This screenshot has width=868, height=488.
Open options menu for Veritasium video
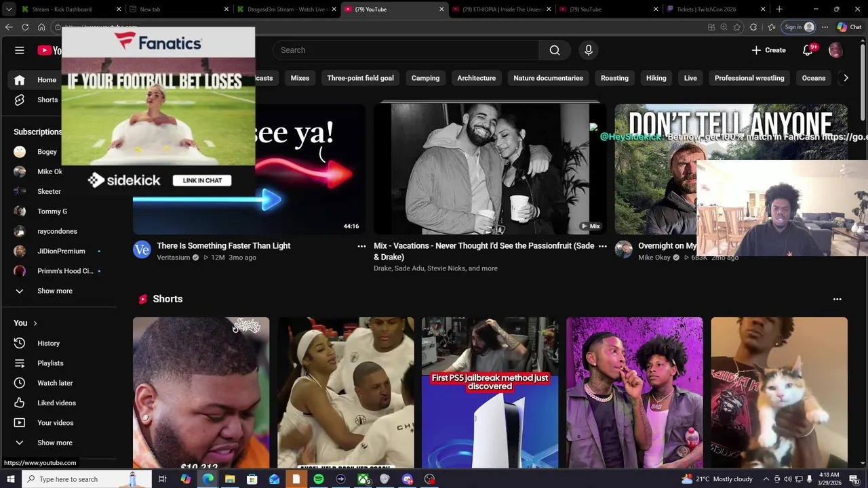coord(361,247)
